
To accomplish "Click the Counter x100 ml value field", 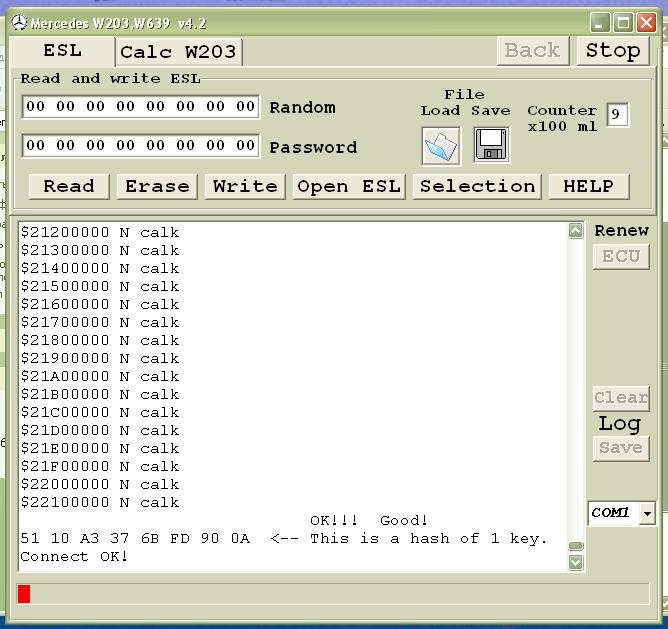I will pyautogui.click(x=617, y=115).
